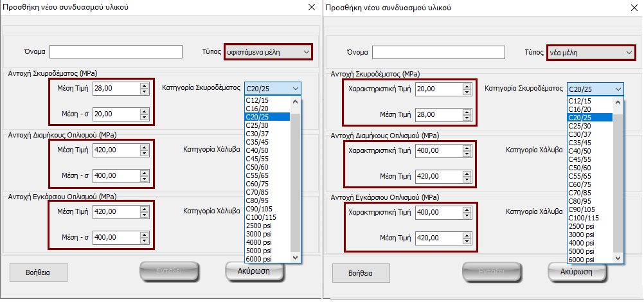Open Βοήθεια in the right dialog
This screenshot has width=644, height=302.
pyautogui.click(x=361, y=272)
